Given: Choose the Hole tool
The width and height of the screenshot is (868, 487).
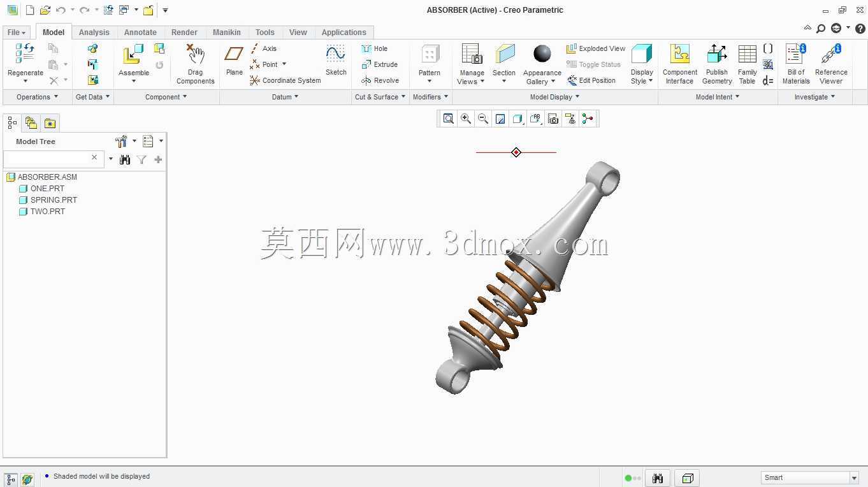Looking at the screenshot, I should tap(374, 48).
